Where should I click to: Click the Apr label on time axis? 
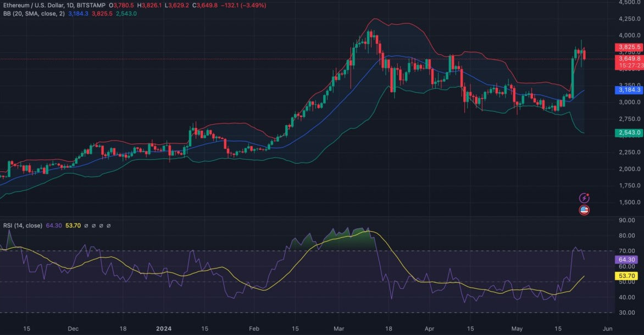(429, 329)
